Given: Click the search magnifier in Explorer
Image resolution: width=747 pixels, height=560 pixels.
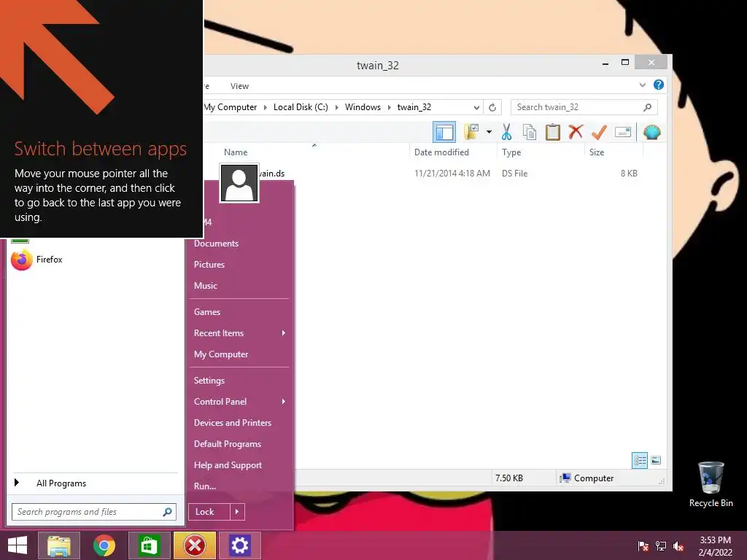Looking at the screenshot, I should (x=647, y=108).
